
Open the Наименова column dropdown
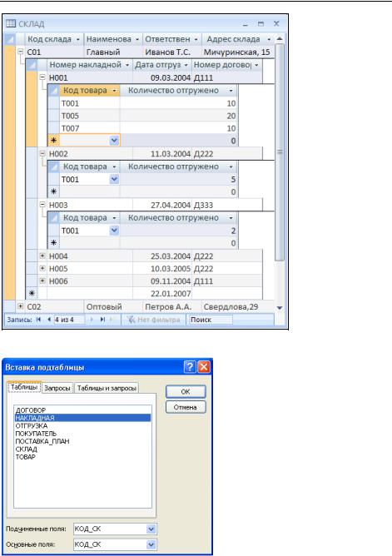point(137,39)
